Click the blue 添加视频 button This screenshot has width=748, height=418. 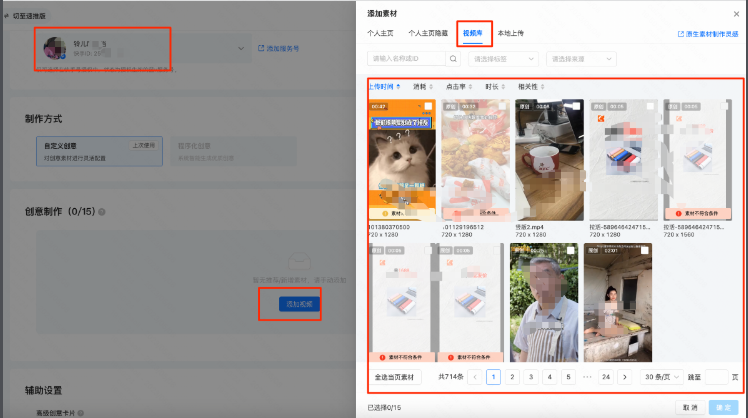pos(300,304)
